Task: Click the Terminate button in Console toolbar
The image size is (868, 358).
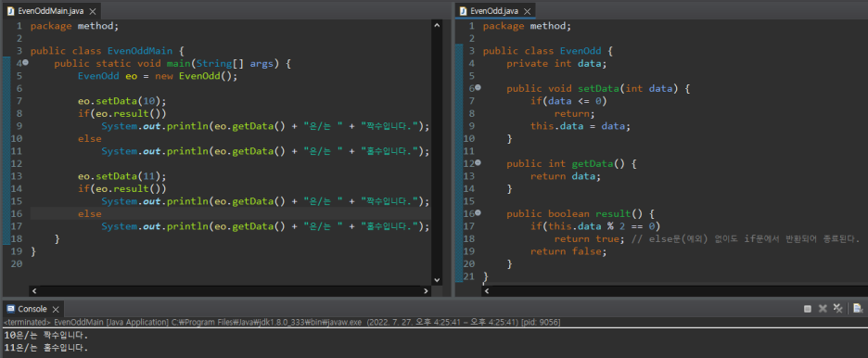Action: tap(807, 308)
